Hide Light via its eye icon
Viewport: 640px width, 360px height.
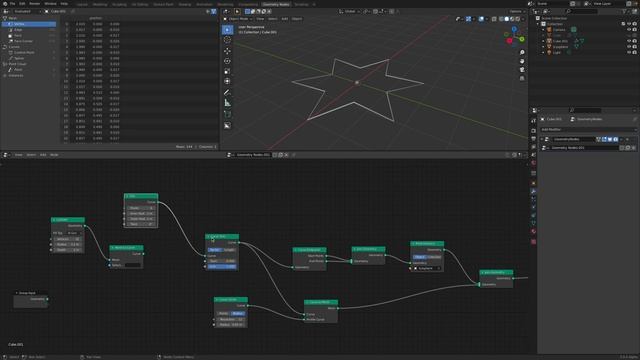pyautogui.click(x=629, y=53)
